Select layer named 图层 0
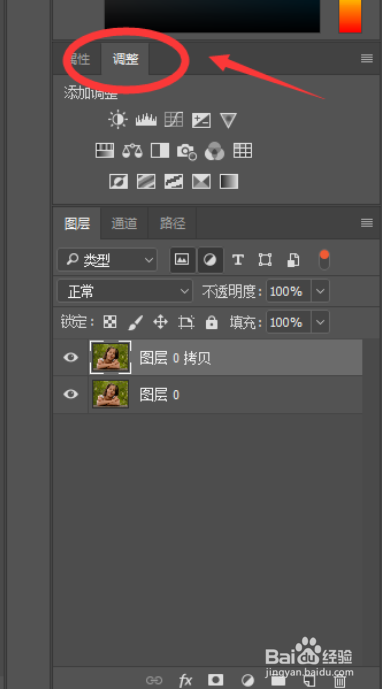 (x=159, y=395)
